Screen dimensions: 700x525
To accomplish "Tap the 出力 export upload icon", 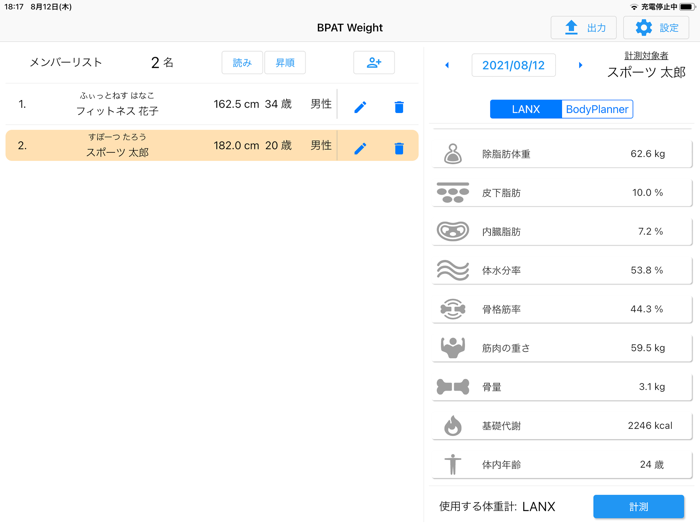I will click(x=571, y=28).
